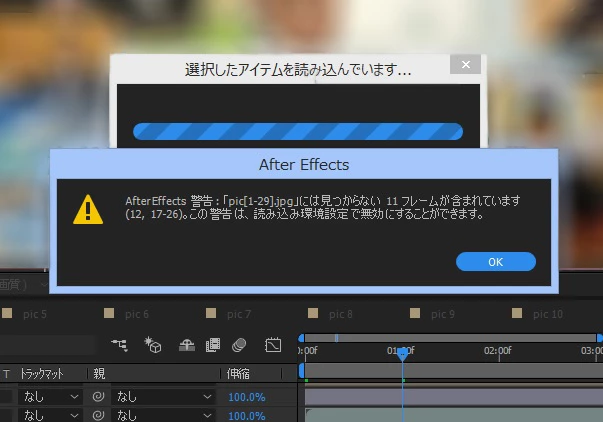Click the 02:00f mark on time ruler
Viewport: 603px width, 422px height.
tap(498, 350)
